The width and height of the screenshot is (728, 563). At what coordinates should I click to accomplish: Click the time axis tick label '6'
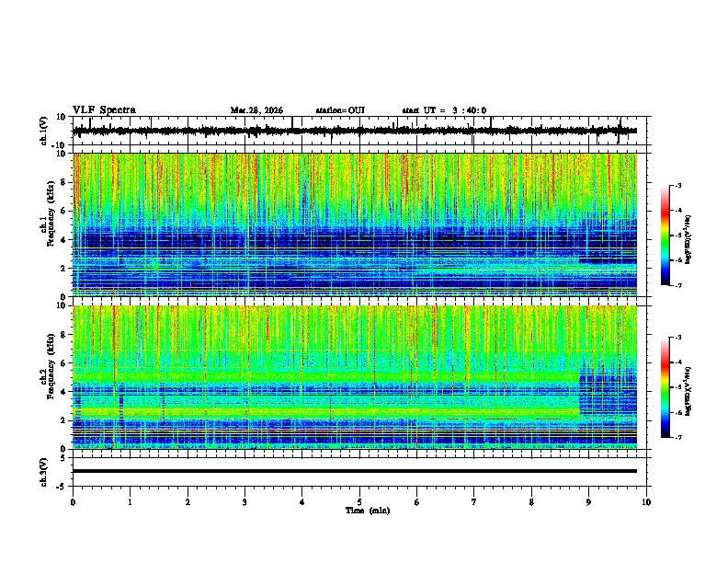click(417, 502)
